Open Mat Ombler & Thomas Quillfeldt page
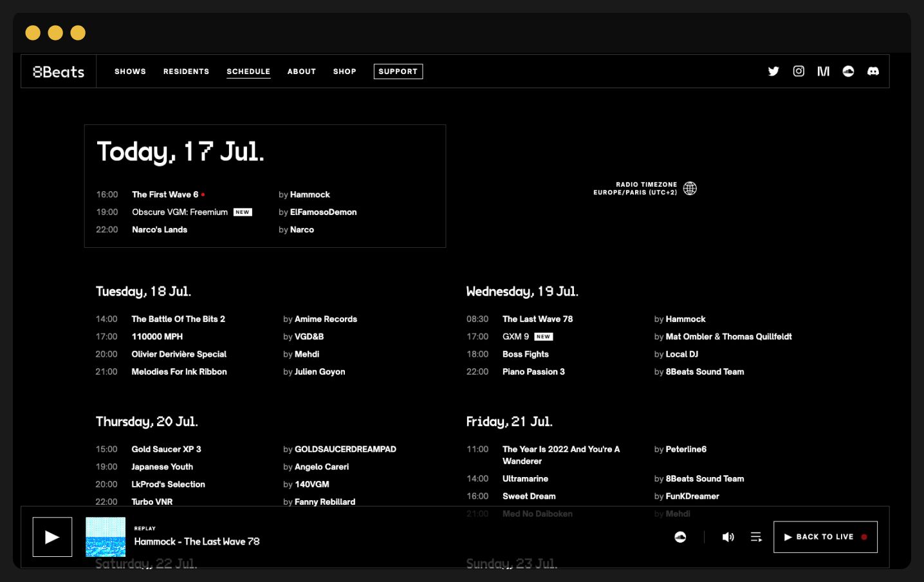 click(x=729, y=337)
